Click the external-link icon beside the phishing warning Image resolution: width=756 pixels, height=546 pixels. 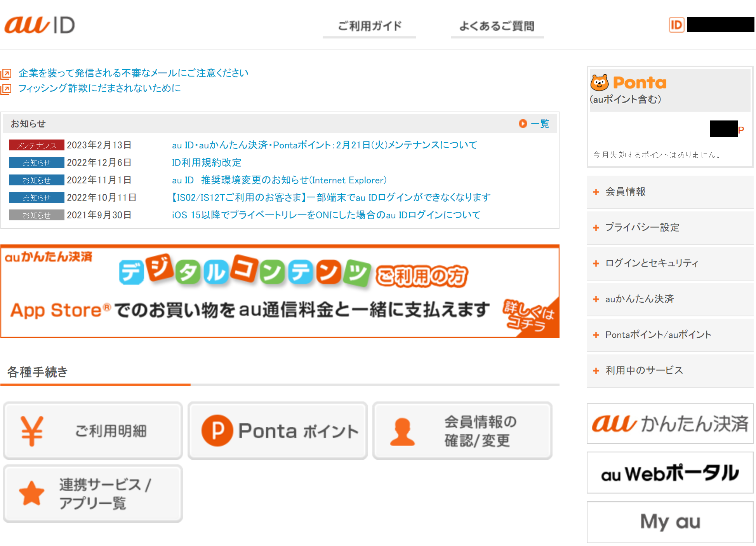(7, 88)
